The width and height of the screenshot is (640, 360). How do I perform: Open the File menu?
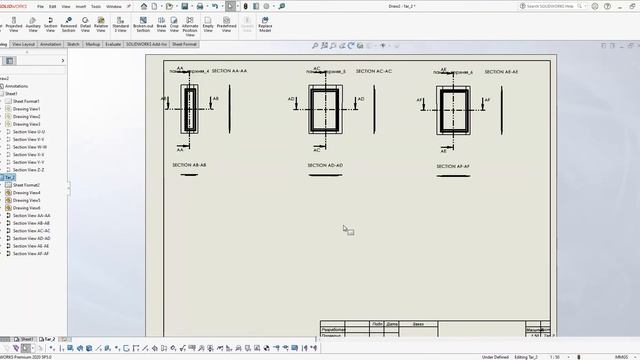[x=40, y=7]
